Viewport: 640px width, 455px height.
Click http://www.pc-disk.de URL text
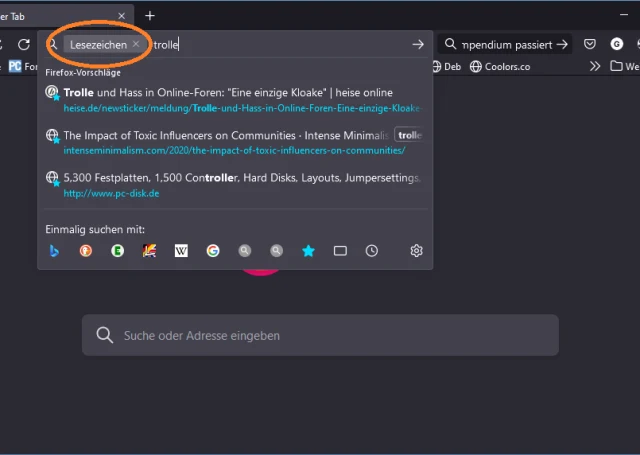[x=111, y=193]
